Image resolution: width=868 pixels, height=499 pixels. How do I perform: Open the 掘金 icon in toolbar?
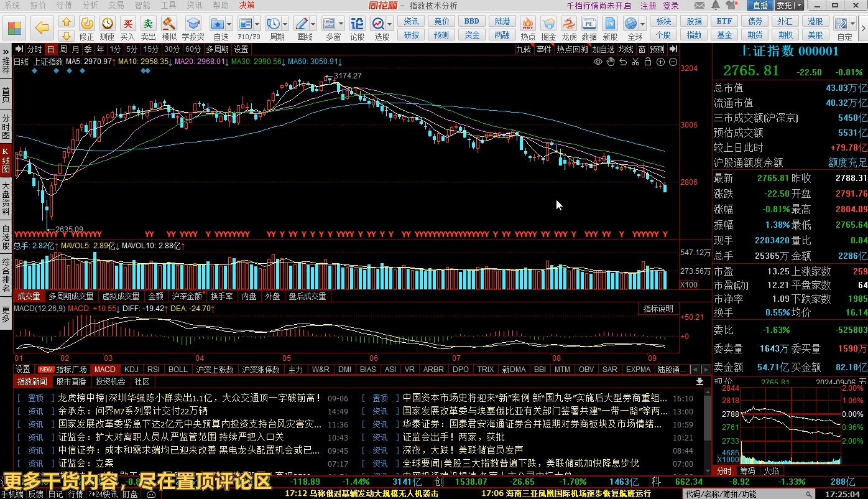(x=548, y=24)
